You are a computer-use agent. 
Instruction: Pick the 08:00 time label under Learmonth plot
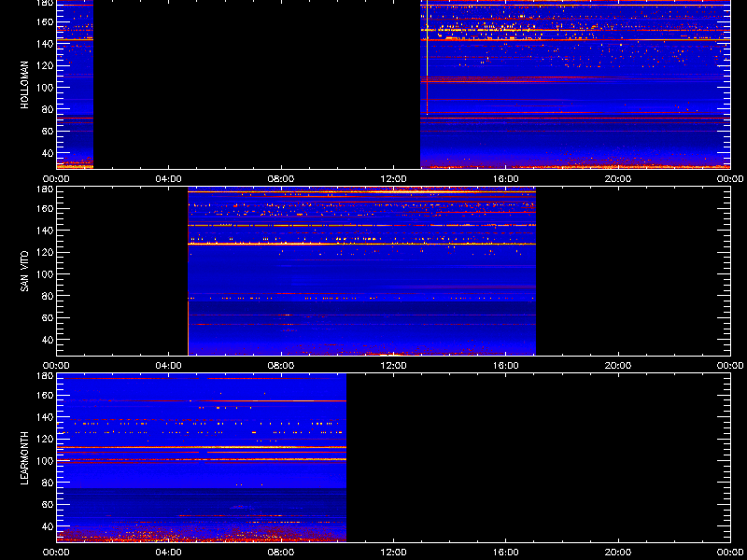point(281,553)
